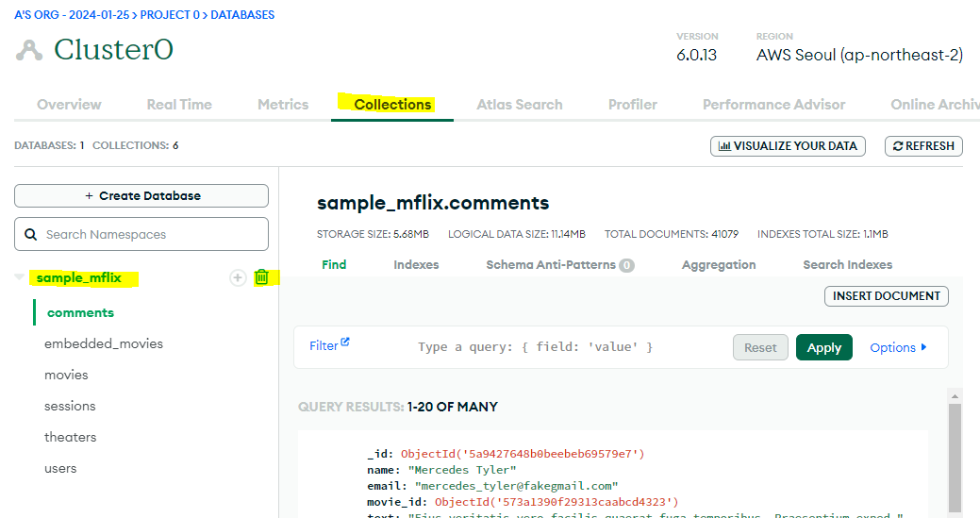Open the Overview tab
The width and height of the screenshot is (980, 518).
[x=69, y=105]
